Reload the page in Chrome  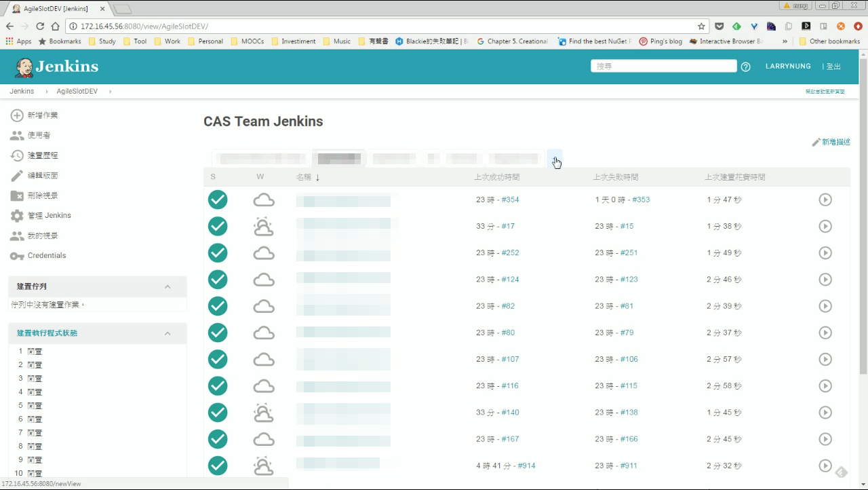pyautogui.click(x=40, y=26)
